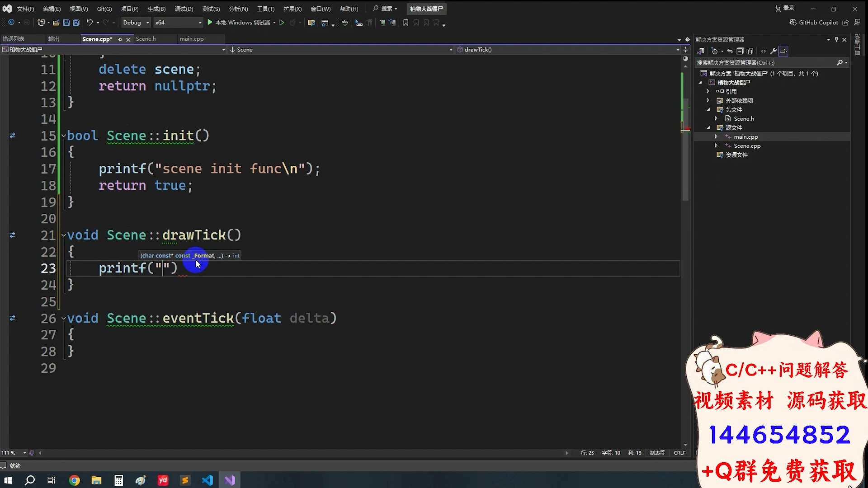Click the Undo arrow icon

click(90, 23)
